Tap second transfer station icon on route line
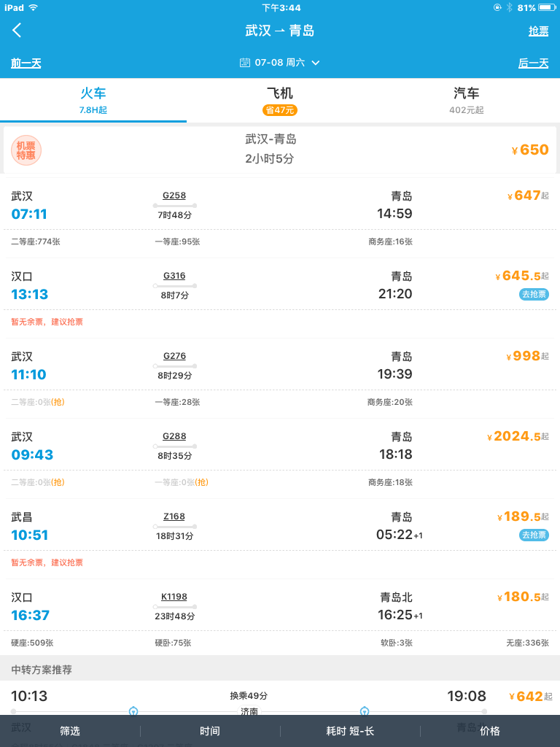Screen dimensions: 560x747 coord(365,711)
